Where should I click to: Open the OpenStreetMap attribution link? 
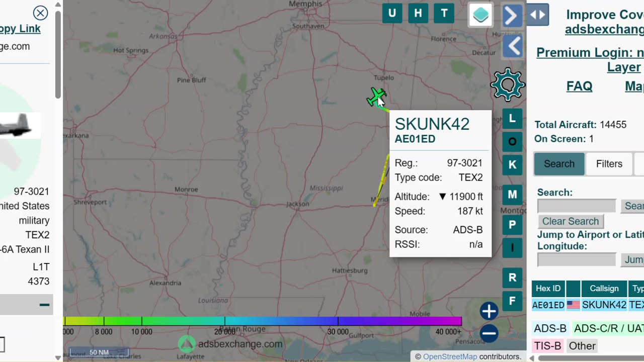click(x=450, y=356)
